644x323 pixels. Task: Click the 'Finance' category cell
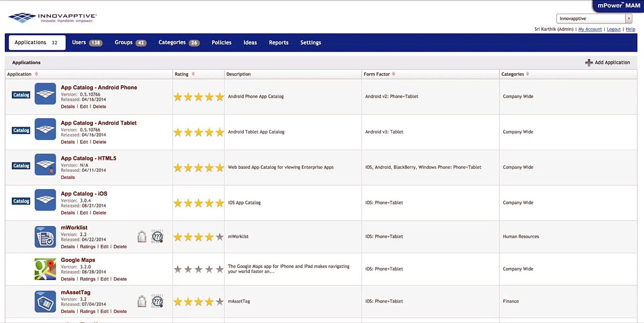click(511, 301)
